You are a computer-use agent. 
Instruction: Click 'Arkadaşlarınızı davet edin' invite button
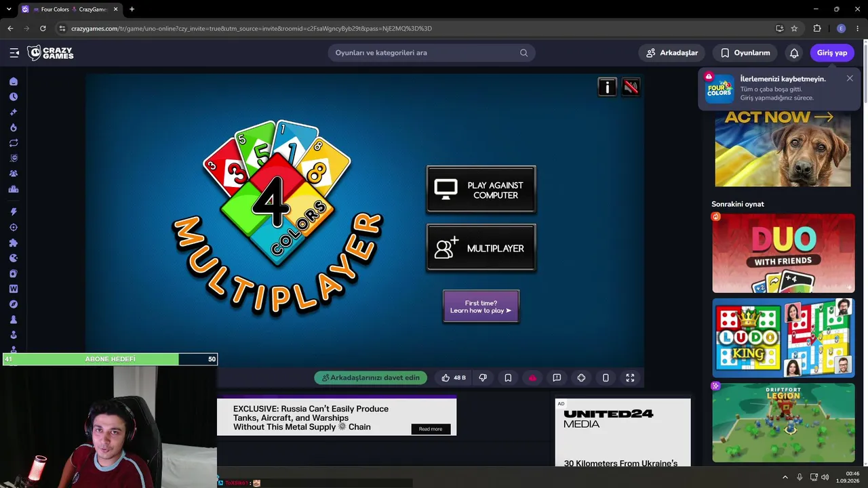point(370,378)
